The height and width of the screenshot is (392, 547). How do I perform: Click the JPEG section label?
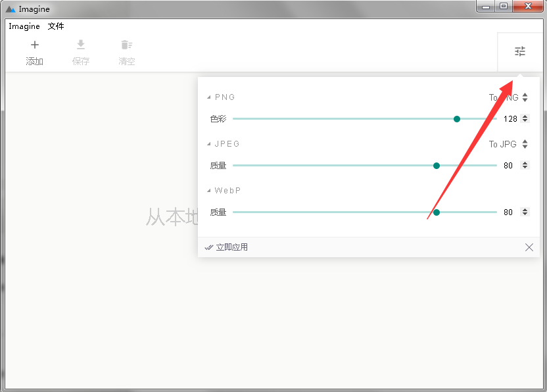pyautogui.click(x=227, y=144)
